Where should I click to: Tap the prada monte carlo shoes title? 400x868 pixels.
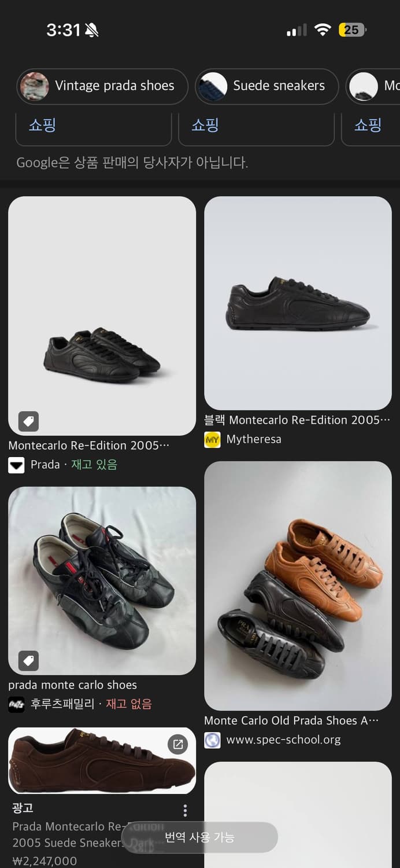pos(73,685)
